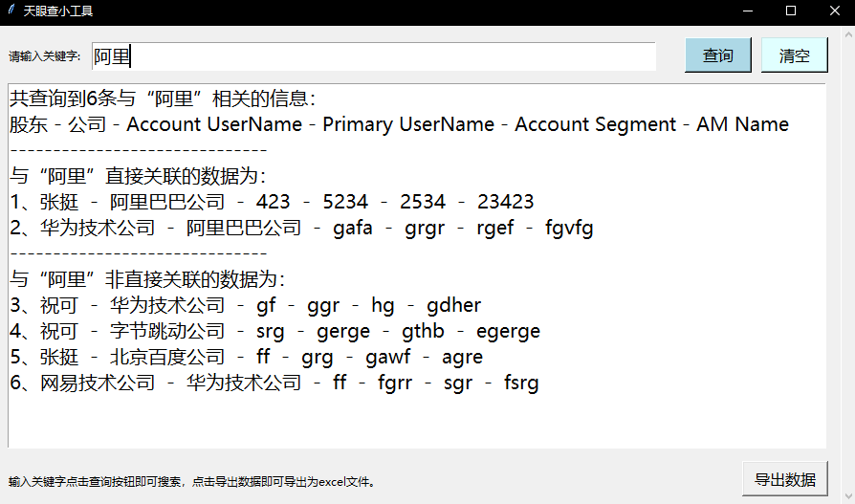
Task: Click the 清空 clear button
Action: pyautogui.click(x=794, y=55)
